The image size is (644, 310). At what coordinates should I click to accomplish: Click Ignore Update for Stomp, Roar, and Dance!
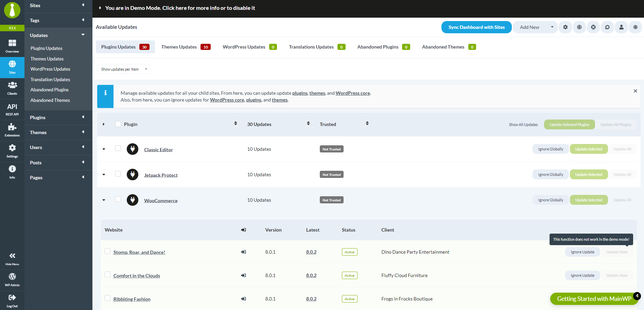click(x=582, y=252)
